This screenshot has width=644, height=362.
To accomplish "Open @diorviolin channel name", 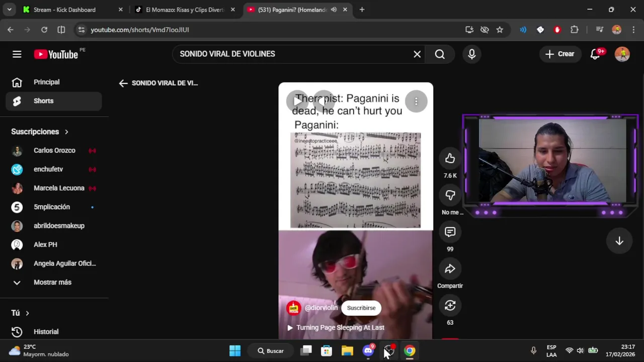I will pos(321,308).
